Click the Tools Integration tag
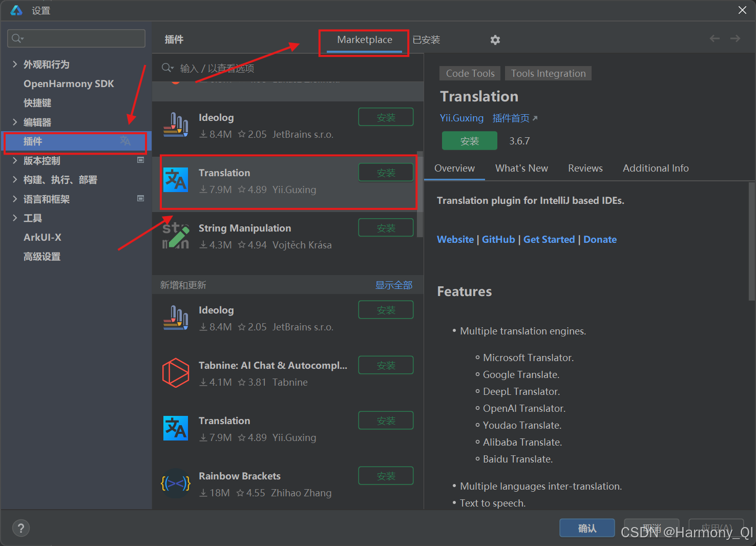This screenshot has height=546, width=756. [x=548, y=73]
